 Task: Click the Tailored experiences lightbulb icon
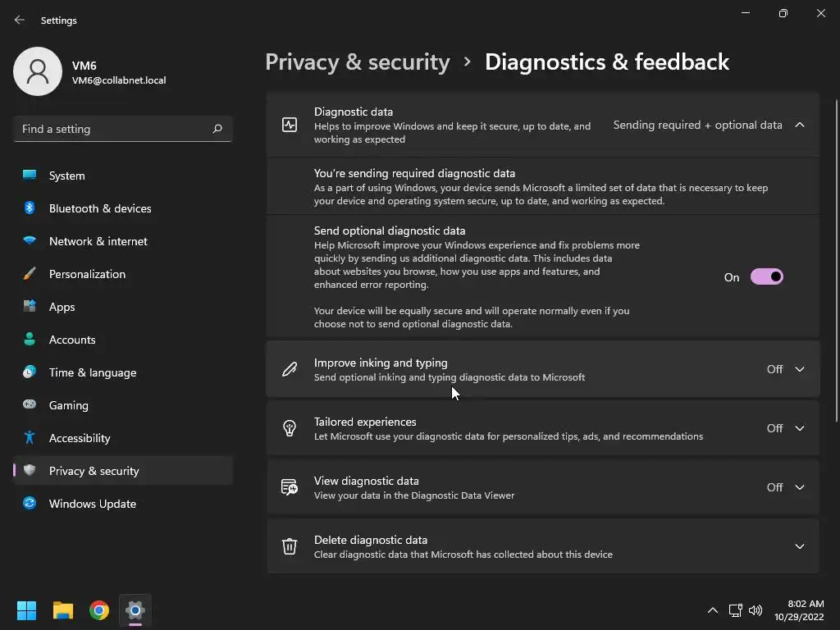(x=290, y=428)
